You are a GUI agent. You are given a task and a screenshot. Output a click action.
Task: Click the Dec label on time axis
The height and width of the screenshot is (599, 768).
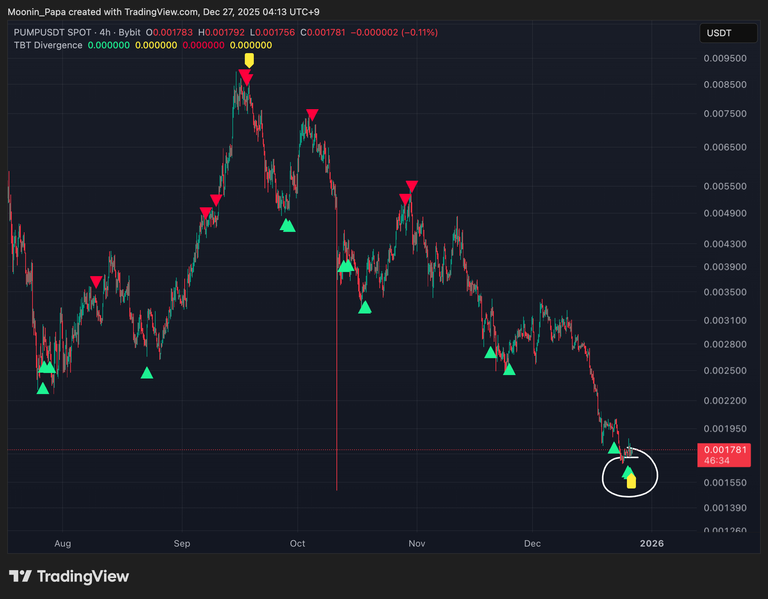(x=531, y=543)
